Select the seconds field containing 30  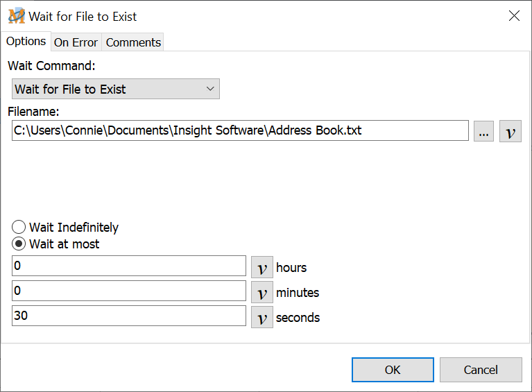point(129,316)
